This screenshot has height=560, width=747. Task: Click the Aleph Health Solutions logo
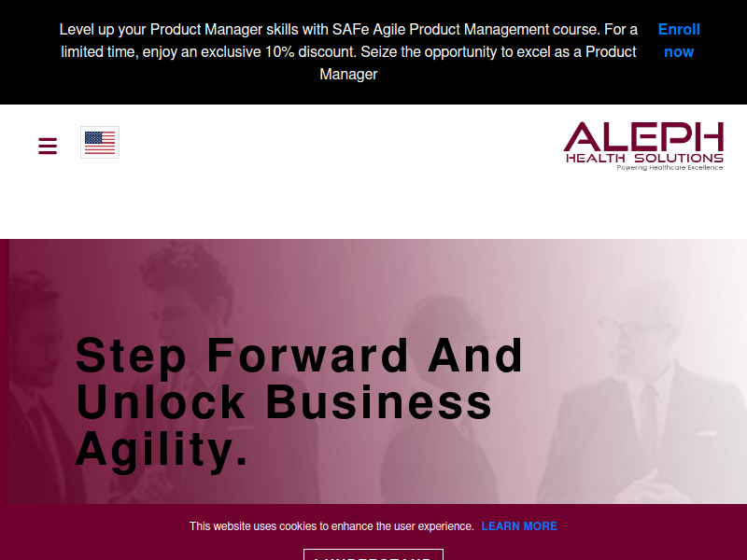pos(643,146)
